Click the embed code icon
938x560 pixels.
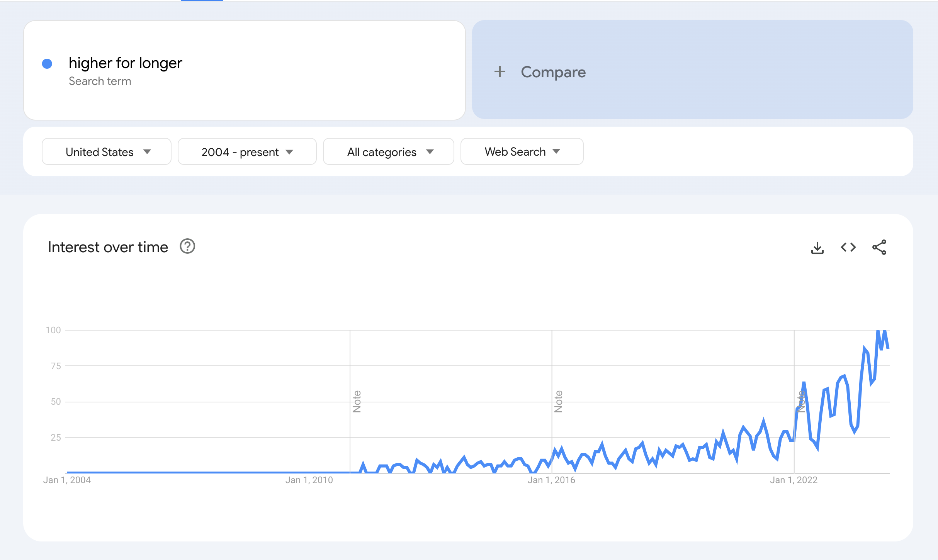coord(848,247)
